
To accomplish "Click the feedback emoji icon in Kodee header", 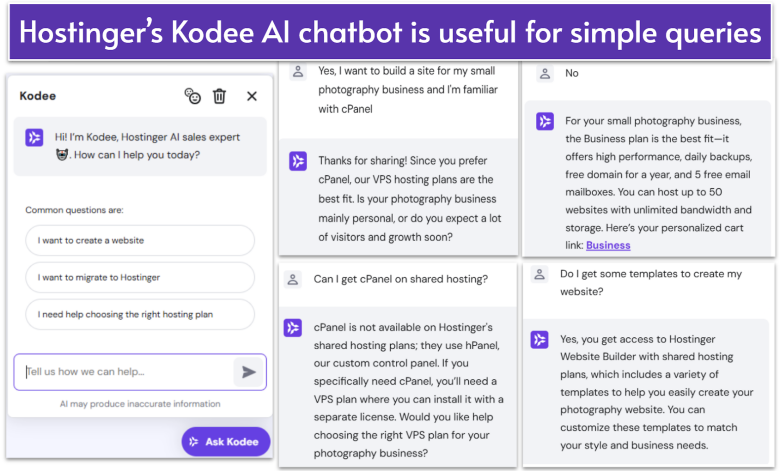I will pyautogui.click(x=193, y=96).
